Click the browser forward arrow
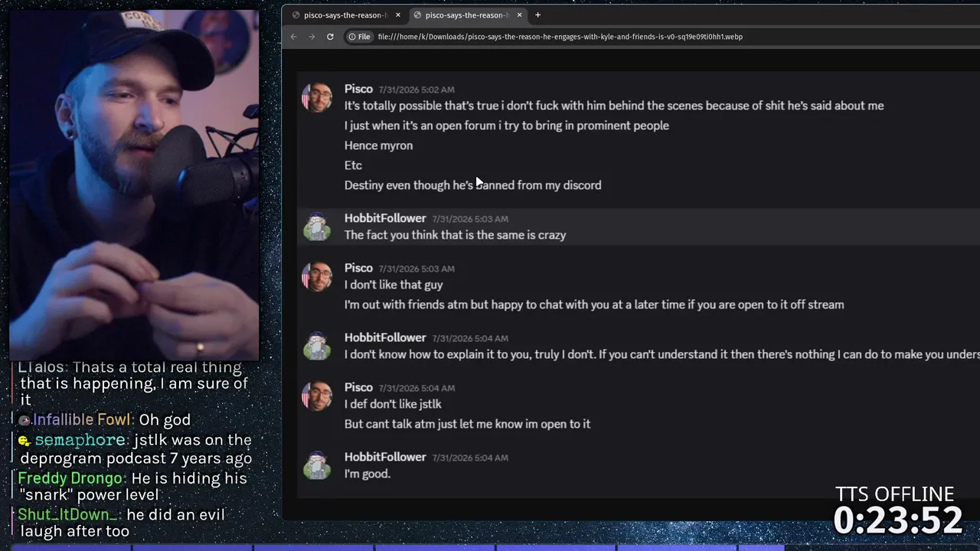Screen dimensions: 980x551 pyautogui.click(x=312, y=37)
